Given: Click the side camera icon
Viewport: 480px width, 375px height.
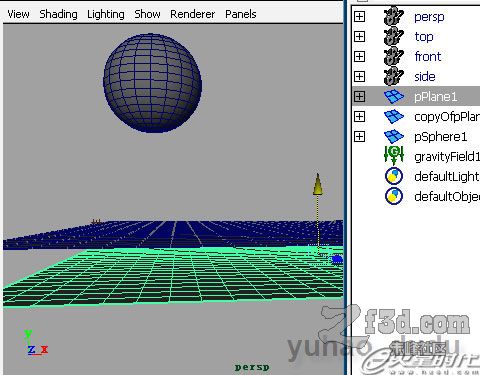Looking at the screenshot, I should tap(394, 76).
